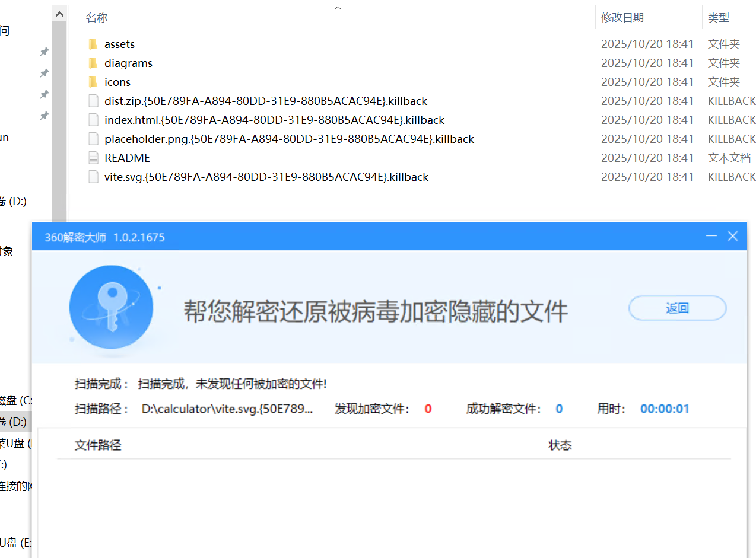Image resolution: width=756 pixels, height=558 pixels.
Task: Click the README text document icon
Action: [x=93, y=158]
